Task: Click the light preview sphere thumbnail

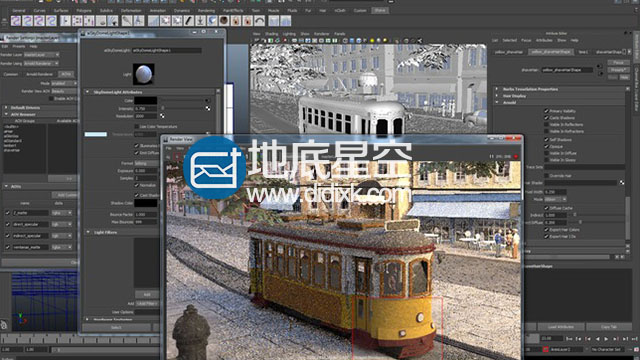Action: 143,74
